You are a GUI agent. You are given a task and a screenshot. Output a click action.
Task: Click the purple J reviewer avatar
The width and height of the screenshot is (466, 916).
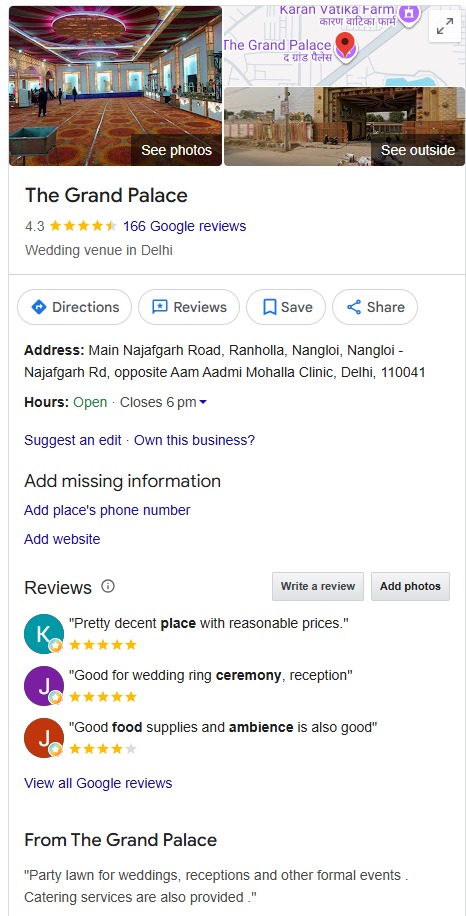(44, 686)
